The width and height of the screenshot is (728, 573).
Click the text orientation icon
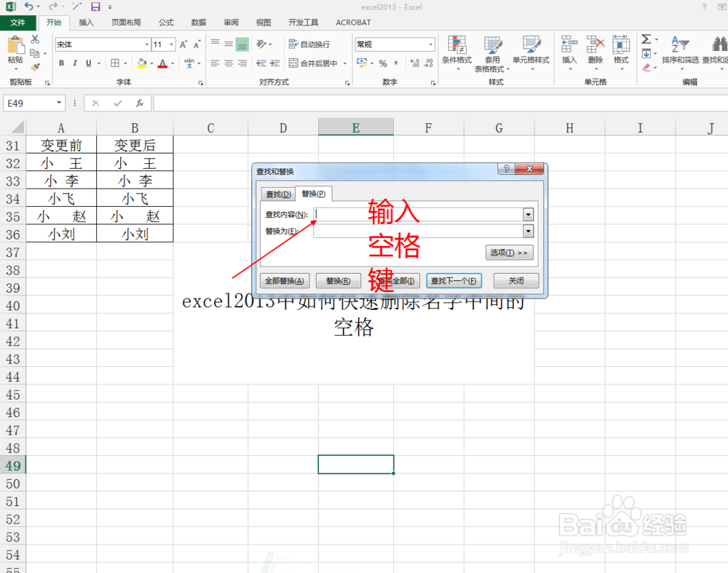262,44
